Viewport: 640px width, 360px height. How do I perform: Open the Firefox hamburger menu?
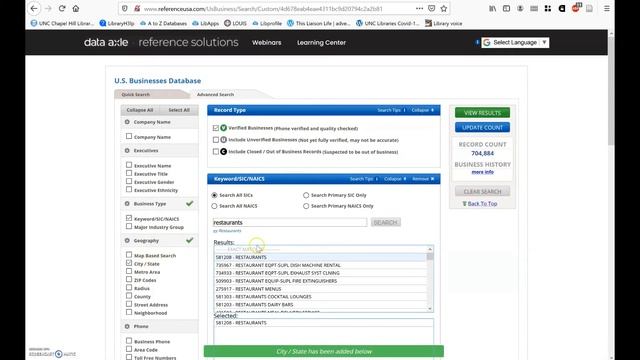[607, 9]
